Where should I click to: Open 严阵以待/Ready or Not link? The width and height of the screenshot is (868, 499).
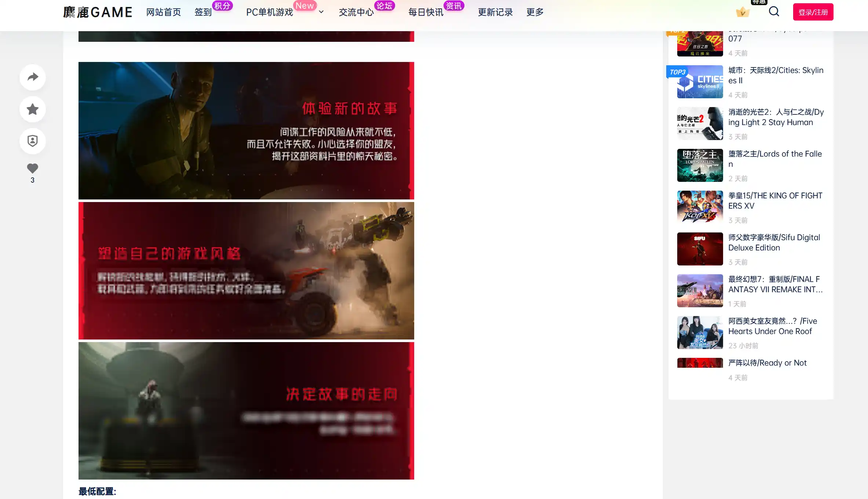click(x=767, y=363)
